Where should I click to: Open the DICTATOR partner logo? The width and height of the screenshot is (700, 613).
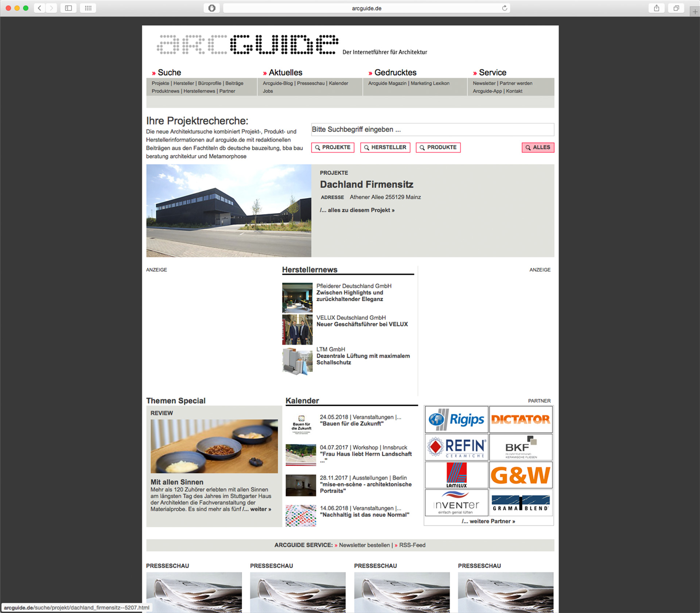tap(520, 419)
